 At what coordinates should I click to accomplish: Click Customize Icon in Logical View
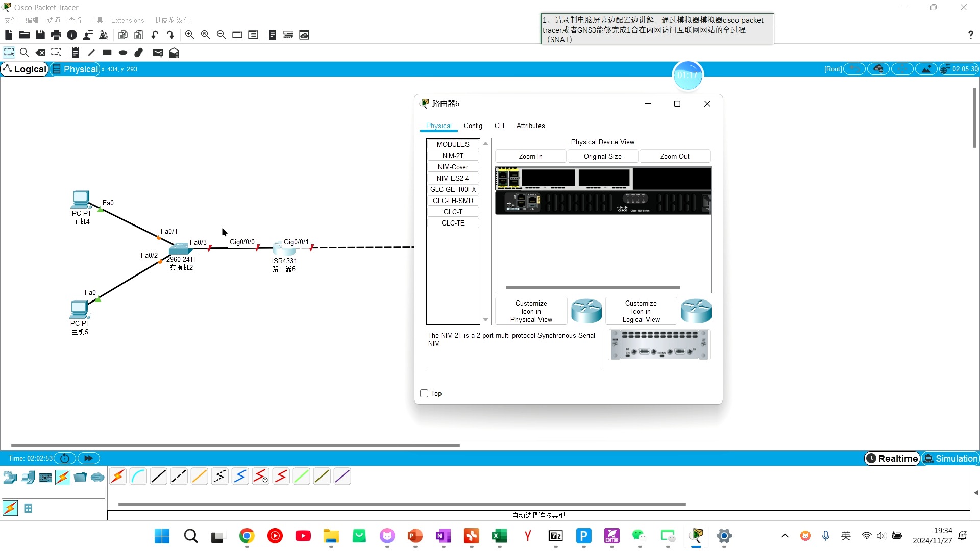pos(641,311)
